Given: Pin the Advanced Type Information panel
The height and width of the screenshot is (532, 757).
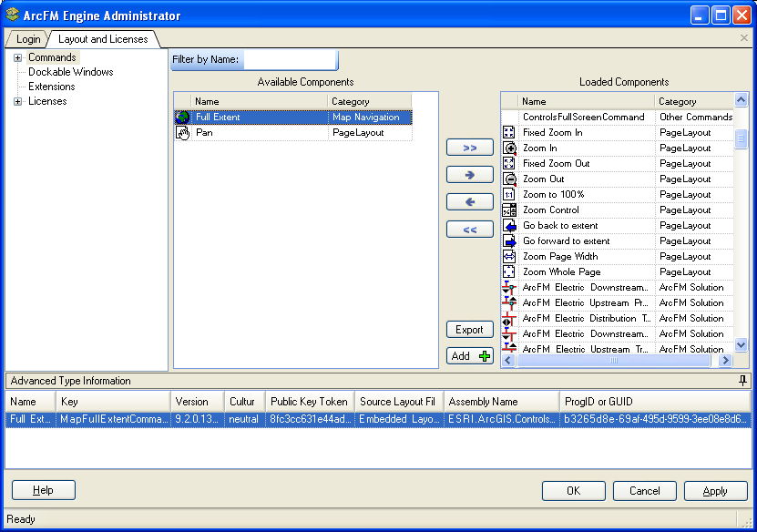Looking at the screenshot, I should coord(742,381).
